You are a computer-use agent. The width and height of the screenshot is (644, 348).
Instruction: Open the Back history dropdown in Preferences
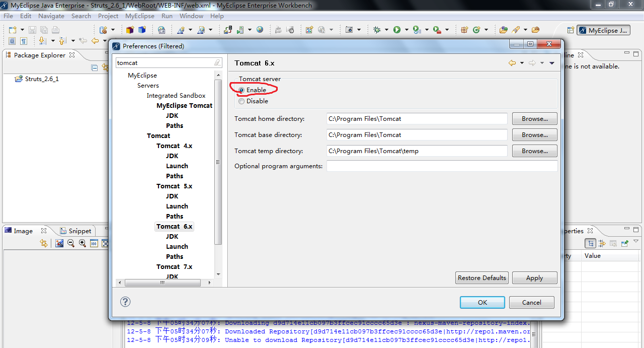522,63
